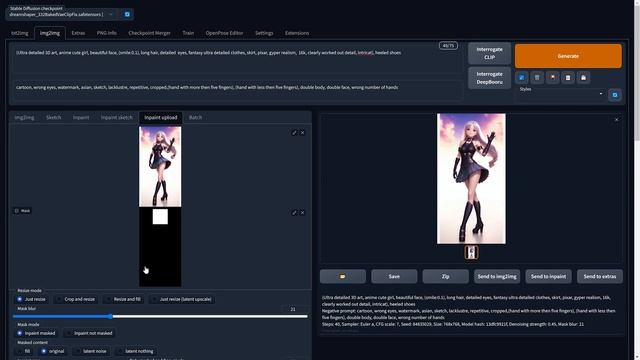Image resolution: width=640 pixels, height=360 pixels.
Task: Open the PNG Info tab
Action: (x=107, y=33)
